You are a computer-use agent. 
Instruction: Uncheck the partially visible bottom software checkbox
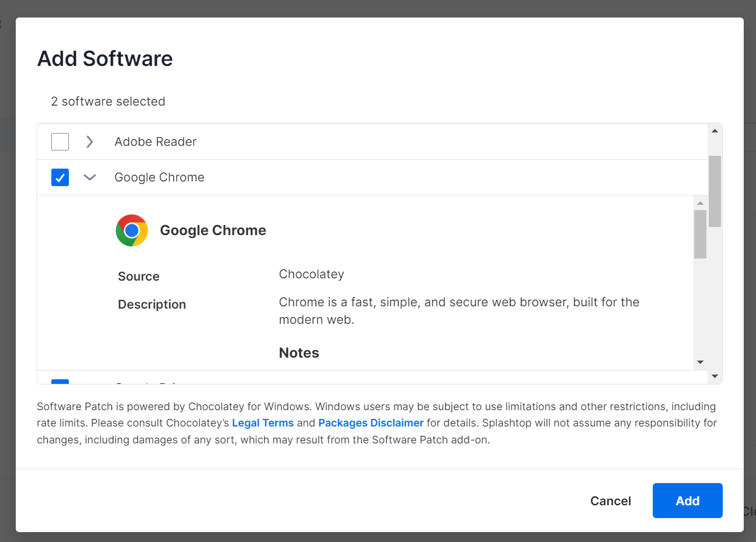pos(60,383)
